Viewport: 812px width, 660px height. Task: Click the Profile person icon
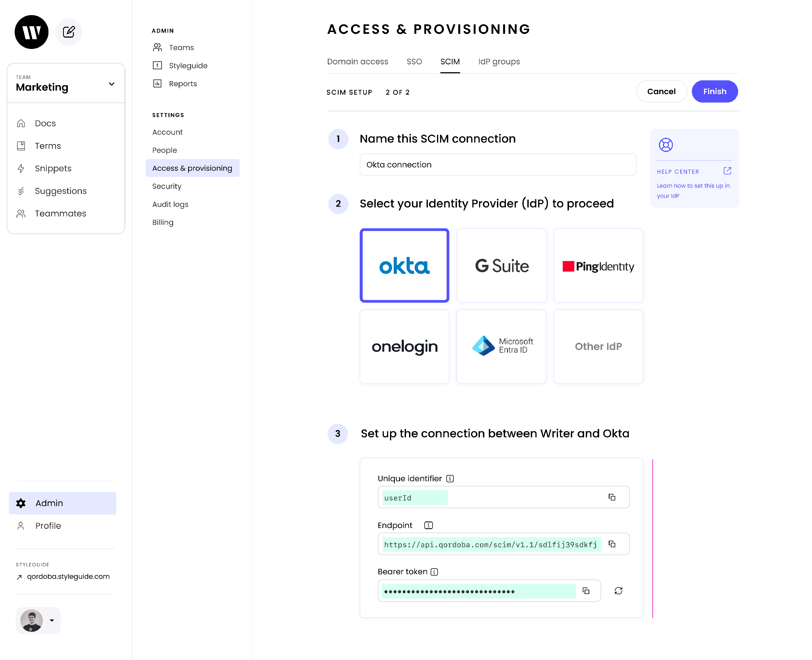[x=21, y=525]
